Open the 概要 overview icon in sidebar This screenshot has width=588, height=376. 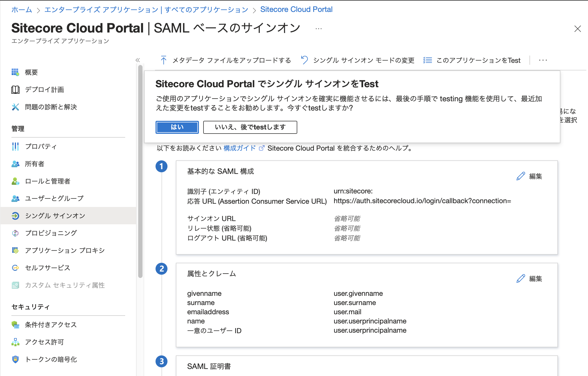click(15, 72)
